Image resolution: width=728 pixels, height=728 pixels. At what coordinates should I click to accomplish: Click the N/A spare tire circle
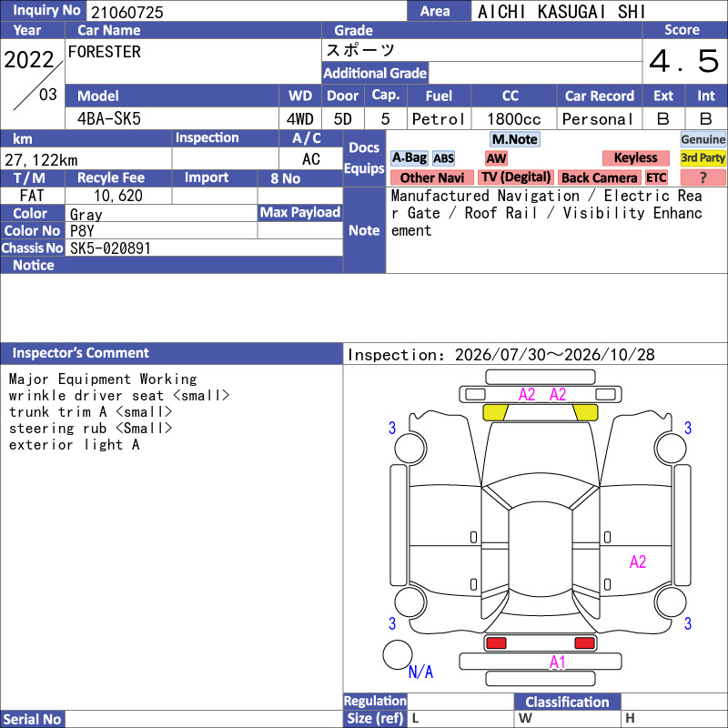point(398,654)
